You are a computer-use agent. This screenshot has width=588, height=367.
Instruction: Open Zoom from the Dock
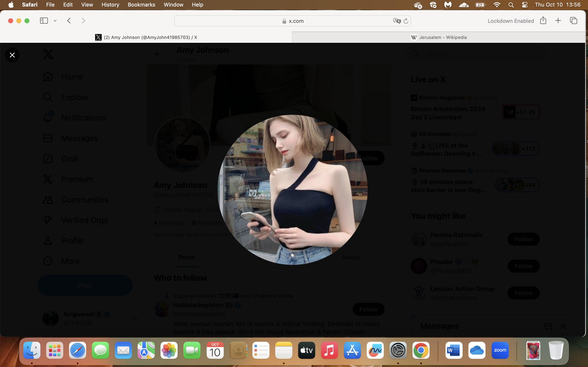pos(500,350)
